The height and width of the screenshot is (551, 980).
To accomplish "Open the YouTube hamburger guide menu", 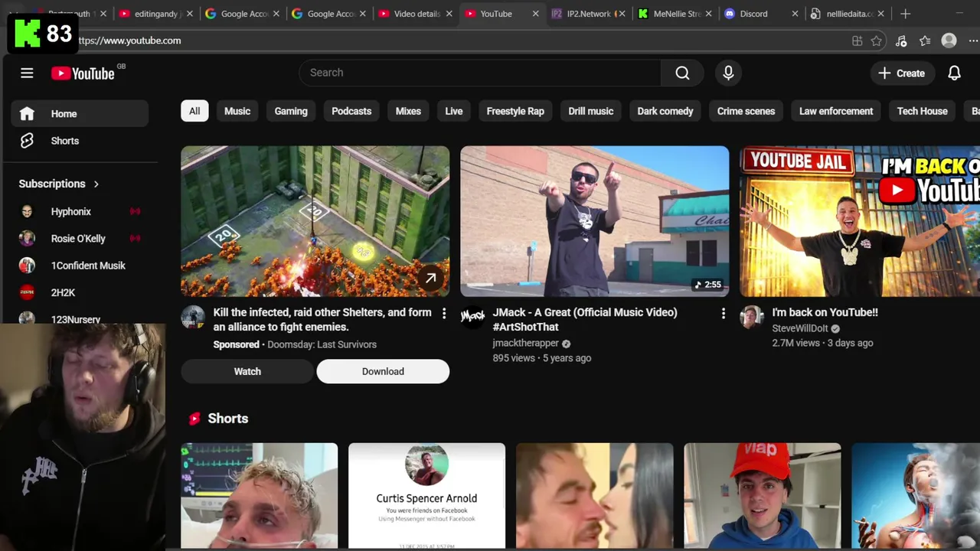I will click(x=27, y=73).
